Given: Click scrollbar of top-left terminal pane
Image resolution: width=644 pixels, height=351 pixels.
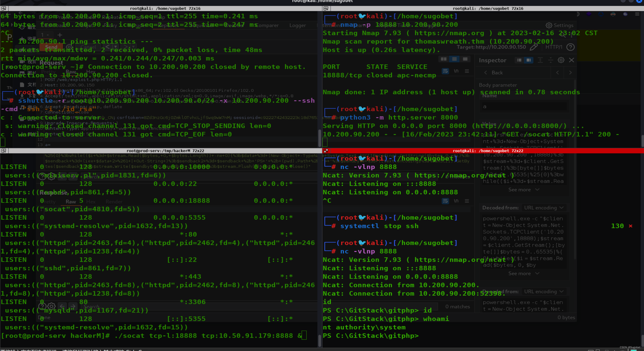Looking at the screenshot, I should (320, 138).
